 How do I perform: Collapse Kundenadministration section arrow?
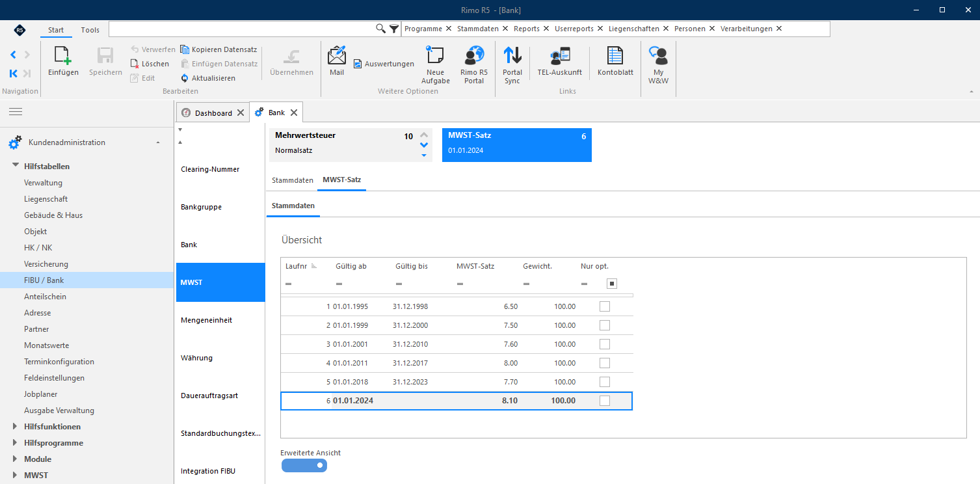tap(158, 142)
